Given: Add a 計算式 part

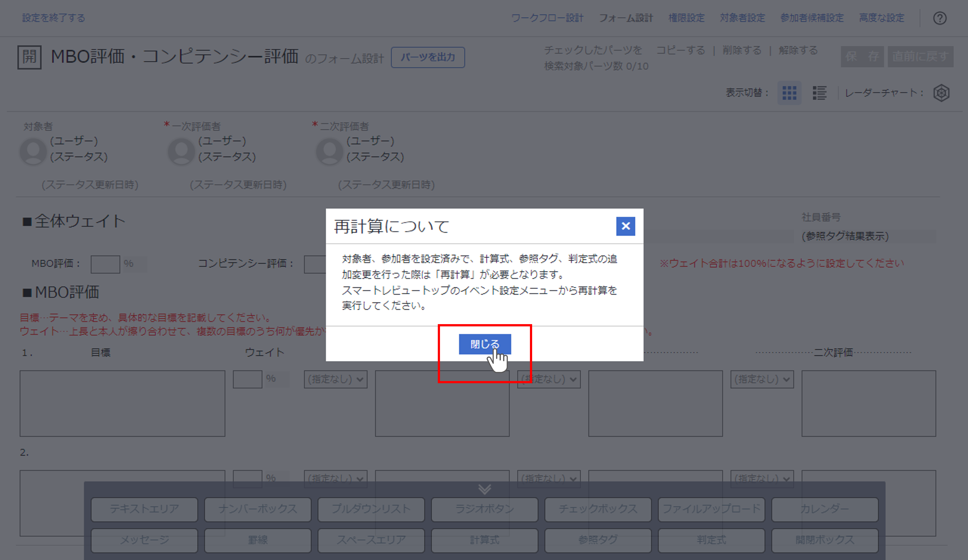Looking at the screenshot, I should point(484,540).
